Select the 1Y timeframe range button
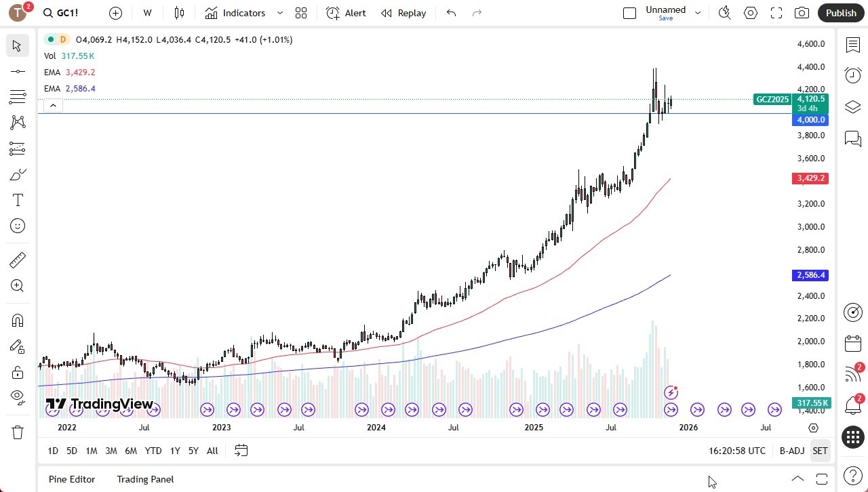Screen dimensions: 868x492 (x=174, y=450)
